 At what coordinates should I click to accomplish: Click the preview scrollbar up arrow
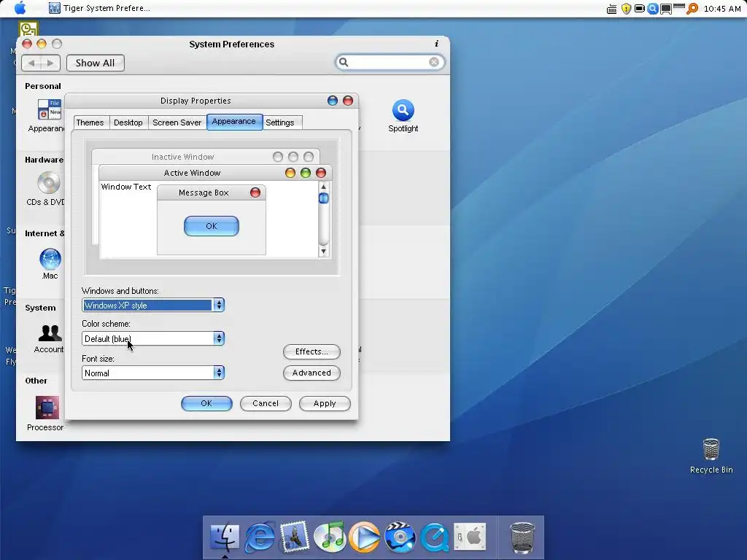click(x=323, y=187)
